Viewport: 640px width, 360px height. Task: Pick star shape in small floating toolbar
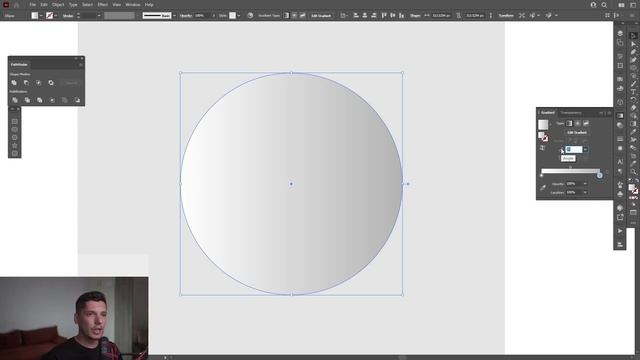tap(15, 146)
